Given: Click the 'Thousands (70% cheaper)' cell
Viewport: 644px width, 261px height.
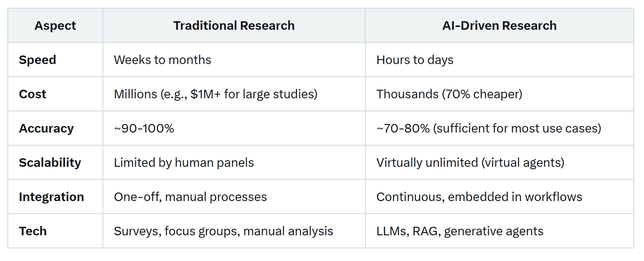Looking at the screenshot, I should click(449, 94).
